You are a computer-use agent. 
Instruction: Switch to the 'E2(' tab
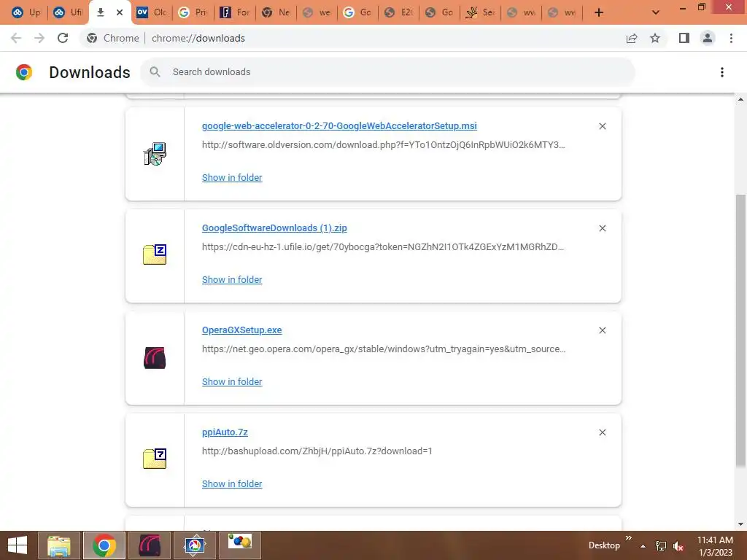[399, 12]
